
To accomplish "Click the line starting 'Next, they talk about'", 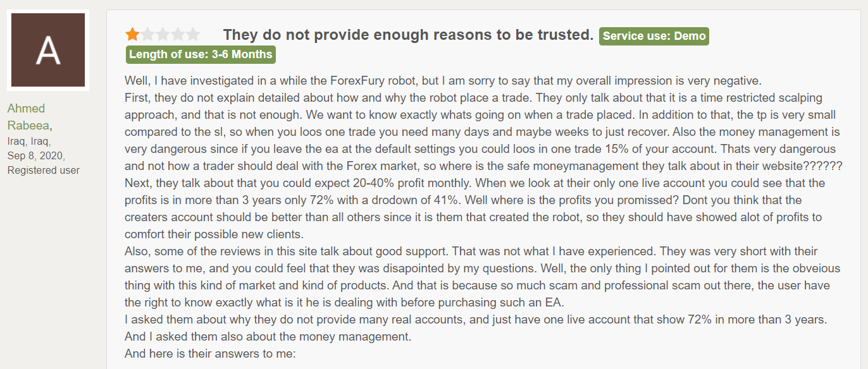I will coord(483,183).
